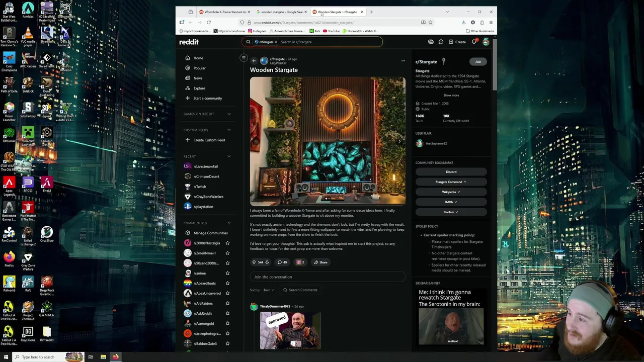The width and height of the screenshot is (644, 362).
Task: Click Start a community
Action: pyautogui.click(x=207, y=99)
